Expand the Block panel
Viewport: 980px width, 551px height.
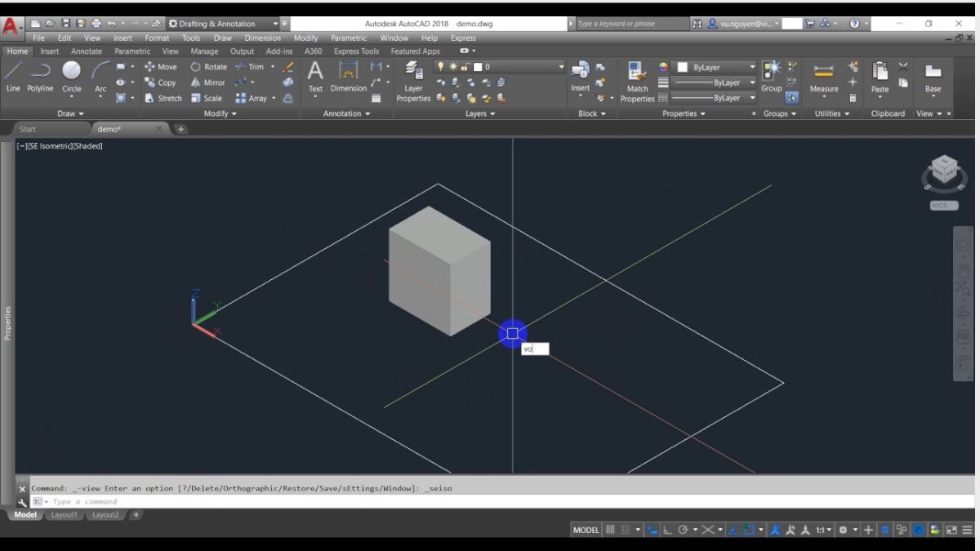pos(592,113)
